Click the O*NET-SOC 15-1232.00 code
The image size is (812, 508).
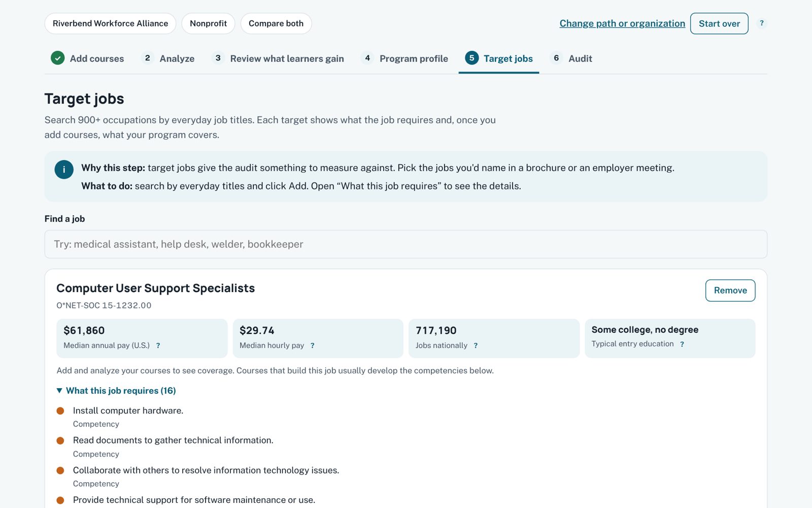tap(104, 305)
